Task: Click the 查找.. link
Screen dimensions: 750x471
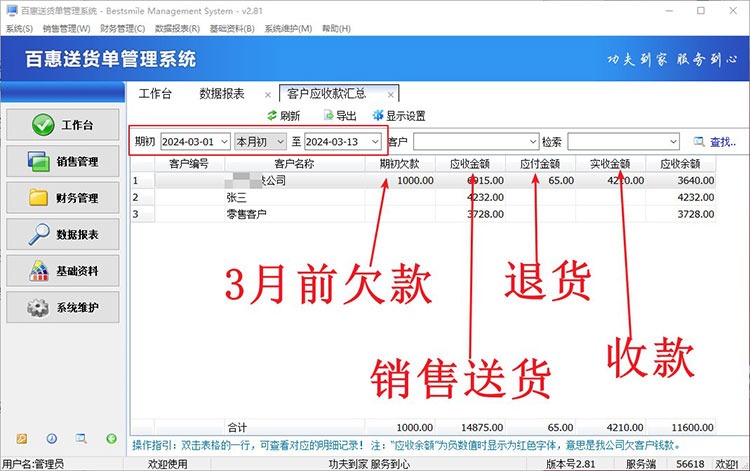Action: tap(723, 142)
